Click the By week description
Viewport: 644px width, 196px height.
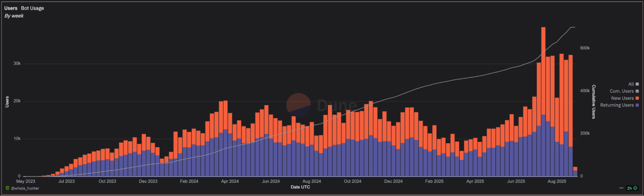(14, 16)
